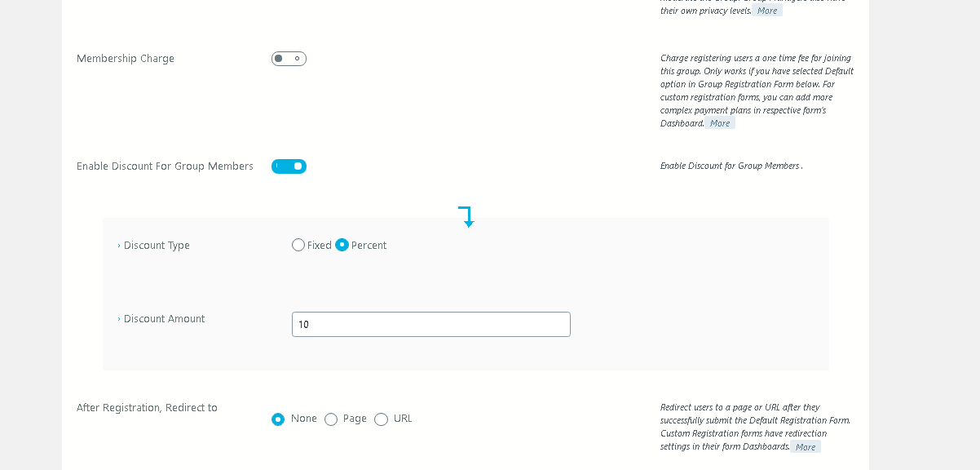Select None for redirect after registration
This screenshot has height=470, width=980.
(x=278, y=419)
